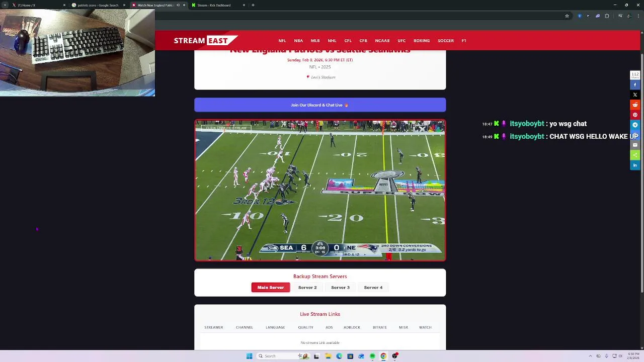Open the CFL category in site navigation

tap(348, 41)
